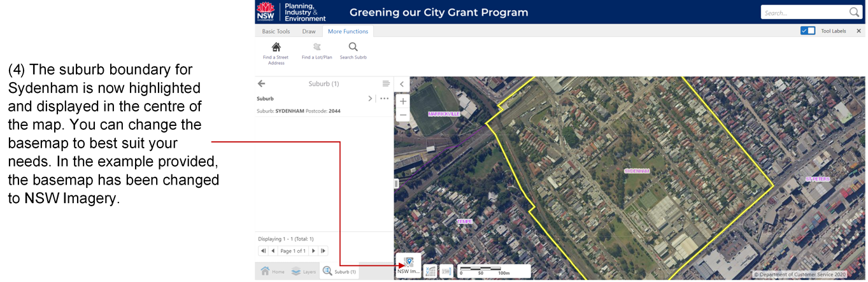Screen dimensions: 868x282
Task: Open the NSW Imagery basemap switcher
Action: tap(408, 265)
